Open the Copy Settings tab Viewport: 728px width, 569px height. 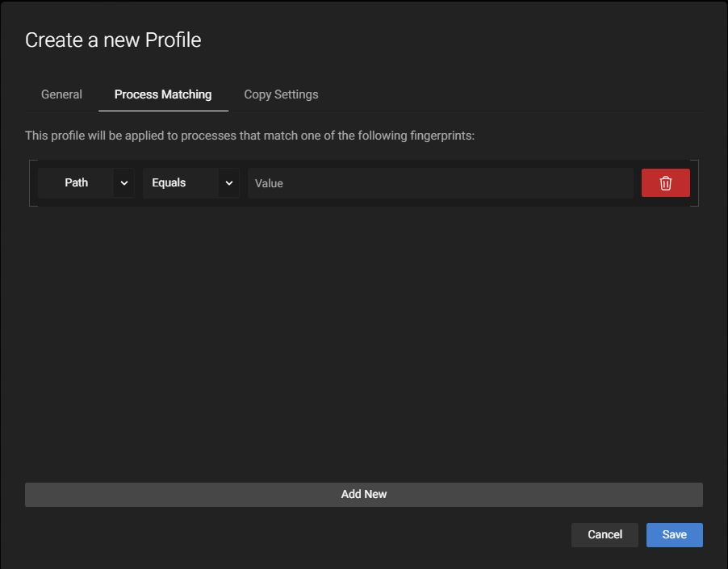point(281,94)
